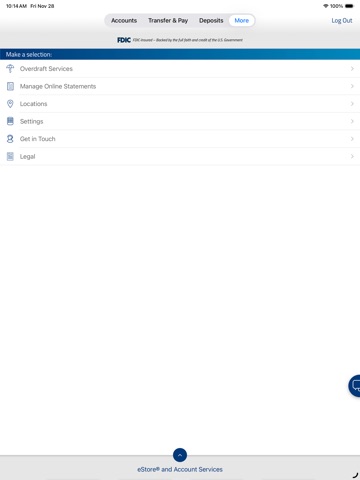Switch to the Deposits tab
The height and width of the screenshot is (480, 360).
211,21
